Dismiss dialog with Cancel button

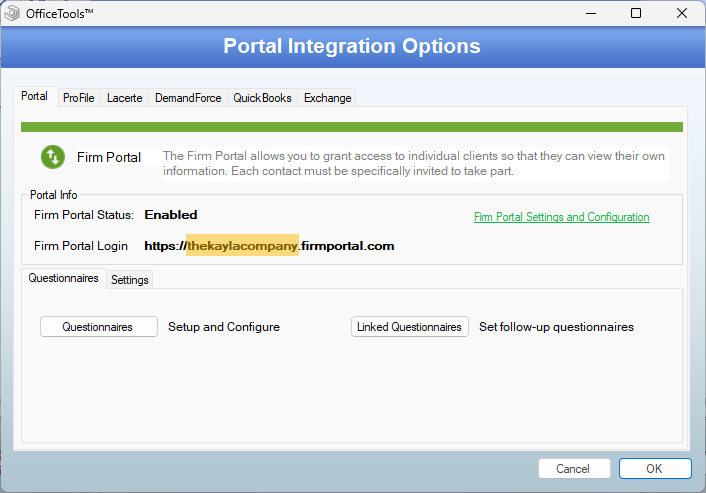pos(574,469)
